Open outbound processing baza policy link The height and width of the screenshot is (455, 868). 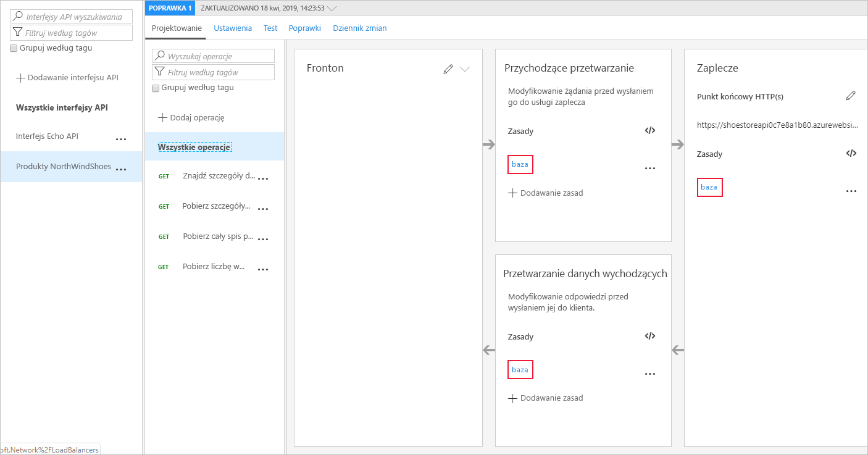coord(520,370)
